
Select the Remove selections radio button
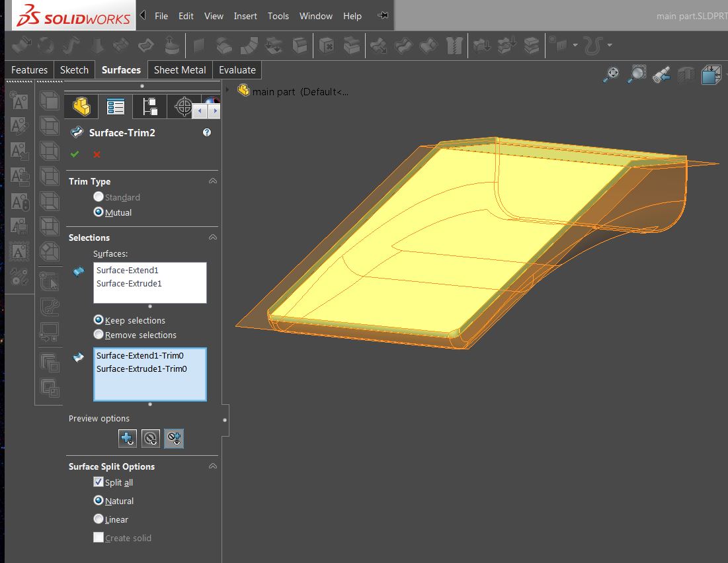point(99,335)
